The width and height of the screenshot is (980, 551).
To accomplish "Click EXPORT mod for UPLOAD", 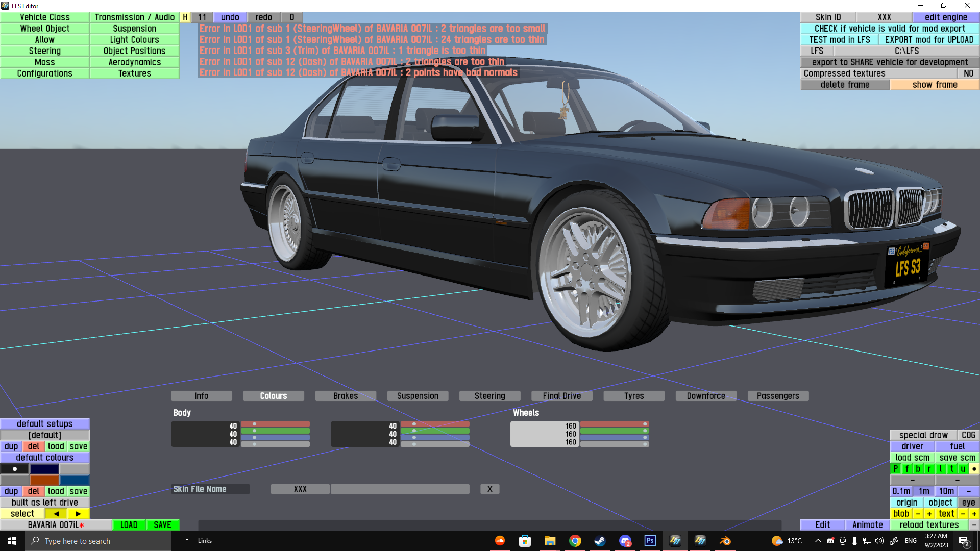I will [929, 40].
